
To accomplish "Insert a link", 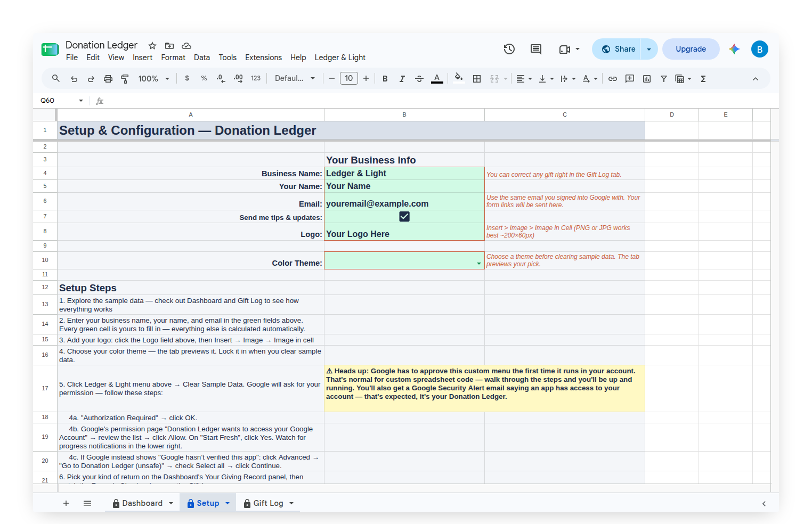I will coord(613,79).
